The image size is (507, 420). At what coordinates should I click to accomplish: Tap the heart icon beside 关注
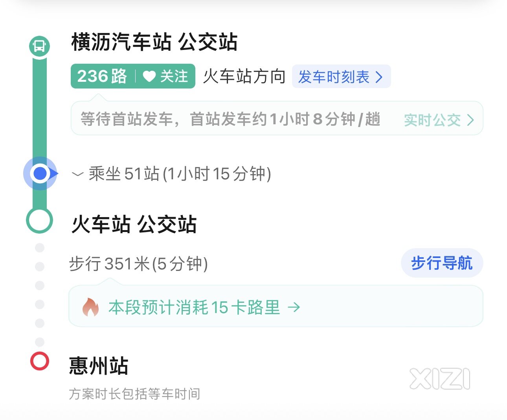tap(149, 76)
